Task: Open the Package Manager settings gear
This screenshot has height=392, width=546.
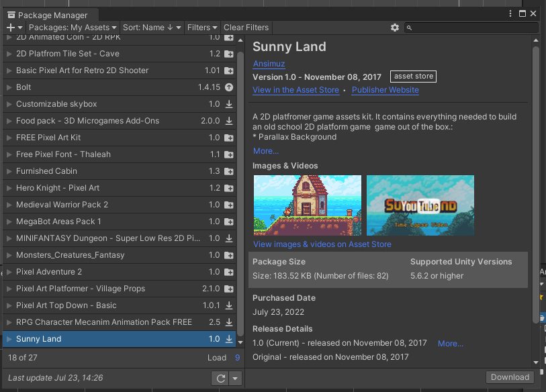Action: tap(394, 28)
